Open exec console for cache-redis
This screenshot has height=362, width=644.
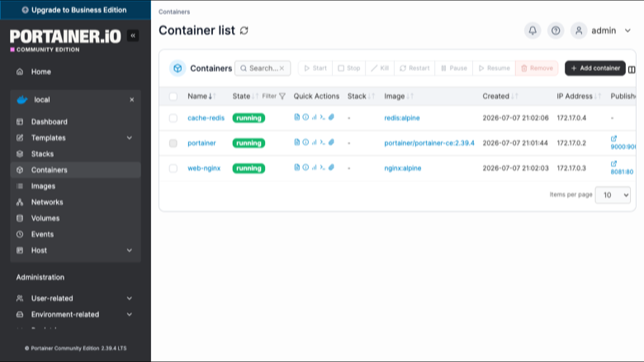pyautogui.click(x=322, y=117)
